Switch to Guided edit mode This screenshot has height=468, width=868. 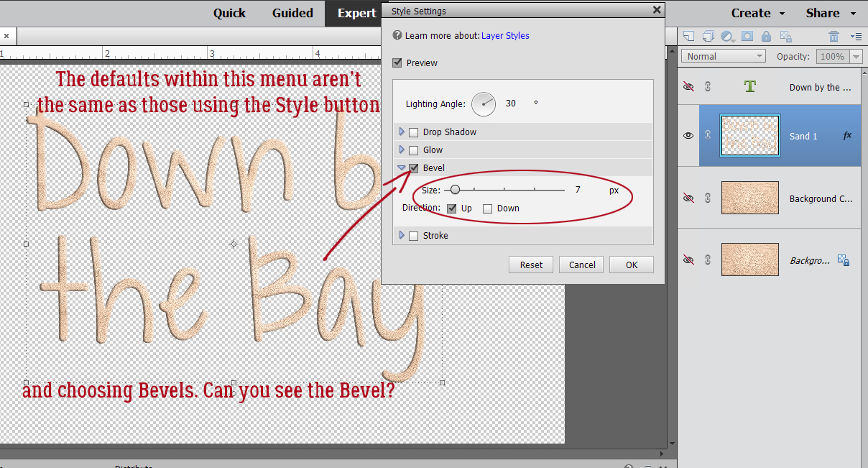tap(292, 13)
